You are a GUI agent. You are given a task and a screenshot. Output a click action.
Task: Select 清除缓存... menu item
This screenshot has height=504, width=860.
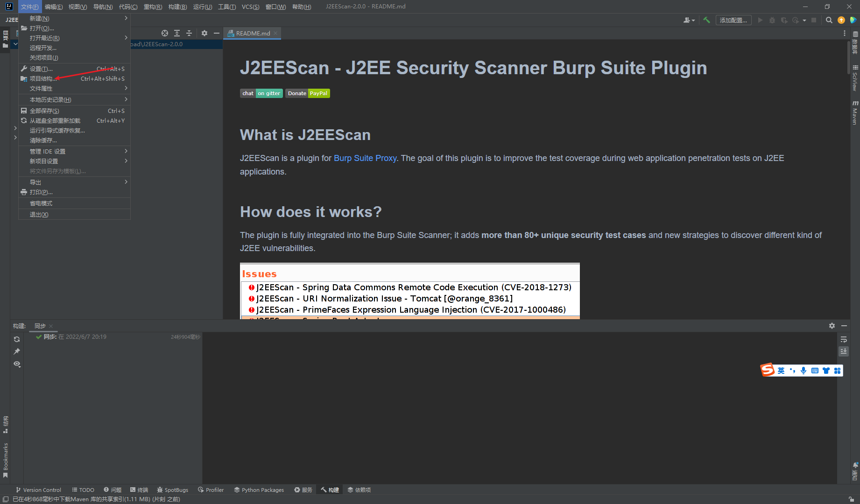coord(74,140)
